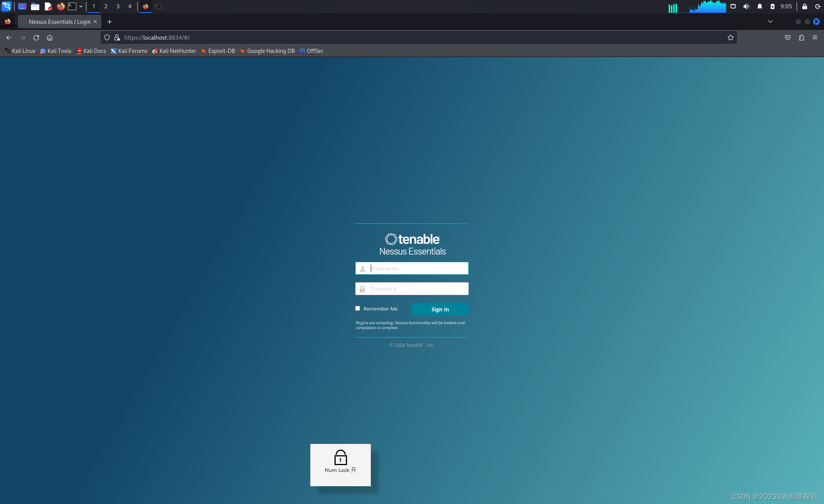
Task: Switch to workspace 1
Action: point(94,6)
